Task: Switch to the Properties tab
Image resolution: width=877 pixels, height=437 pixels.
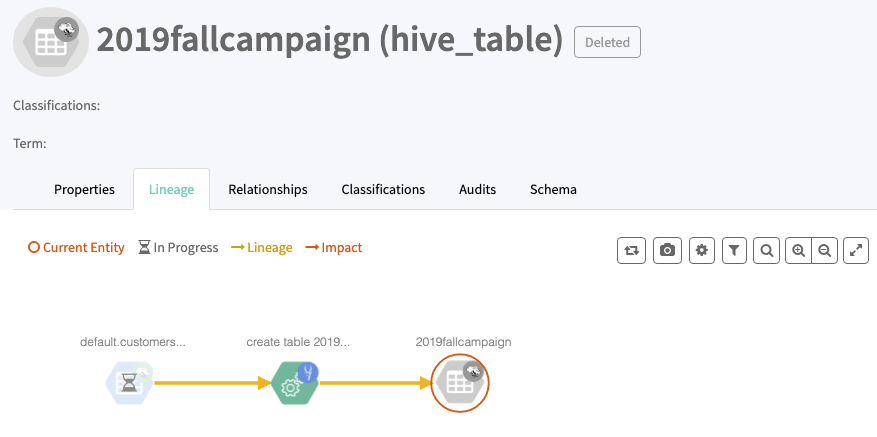Action: (x=84, y=189)
